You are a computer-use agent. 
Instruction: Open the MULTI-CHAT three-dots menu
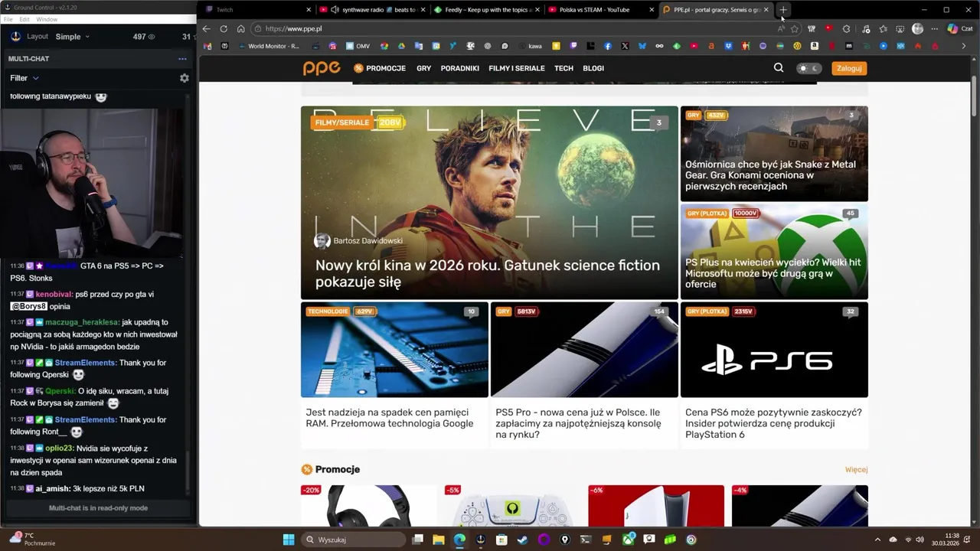(x=182, y=59)
